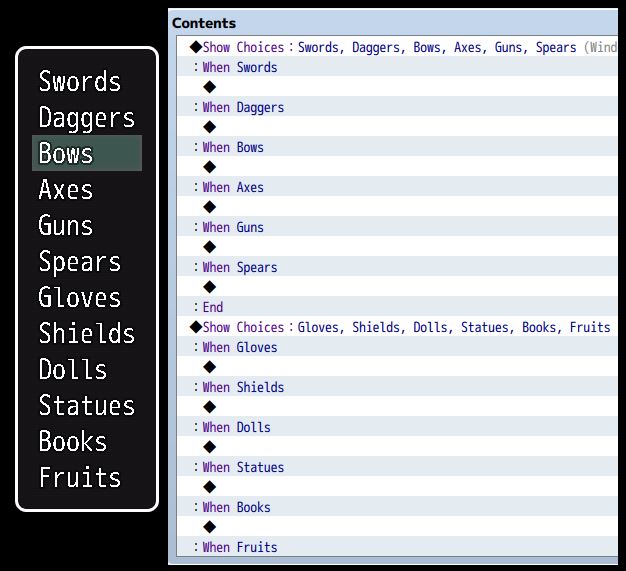The width and height of the screenshot is (626, 571).
Task: Select first Show Choices command starting with Swords
Action: pos(397,47)
